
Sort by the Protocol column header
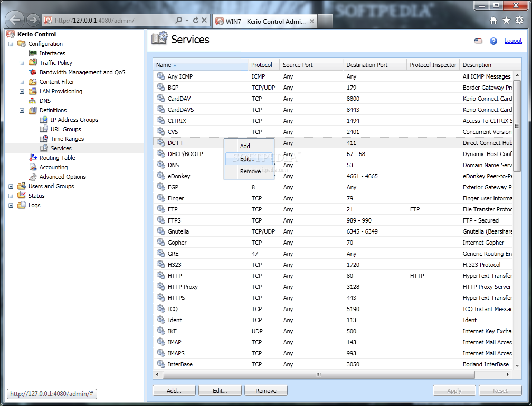(264, 65)
